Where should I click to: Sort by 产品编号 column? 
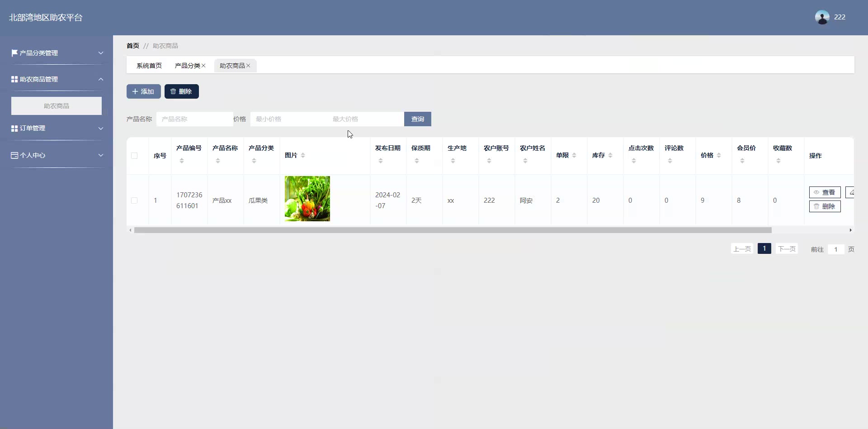182,161
